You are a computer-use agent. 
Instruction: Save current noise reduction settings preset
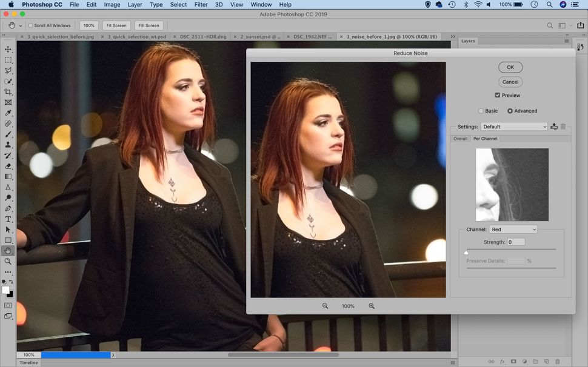[x=553, y=127]
